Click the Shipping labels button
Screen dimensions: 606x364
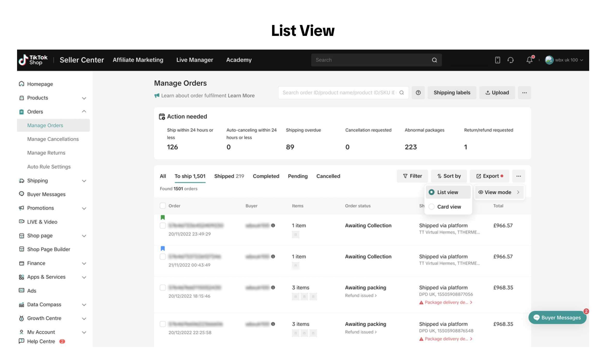(452, 93)
